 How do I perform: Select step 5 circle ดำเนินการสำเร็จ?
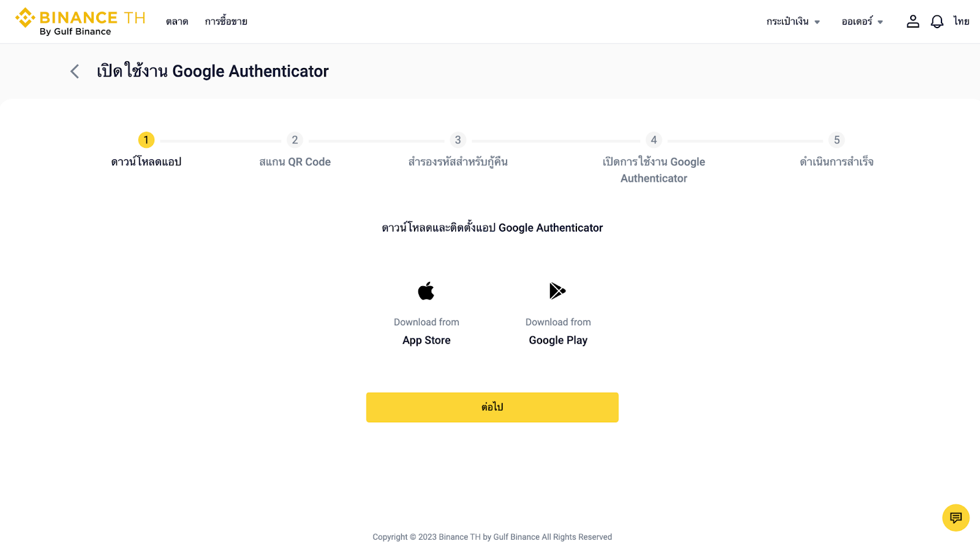pos(837,140)
